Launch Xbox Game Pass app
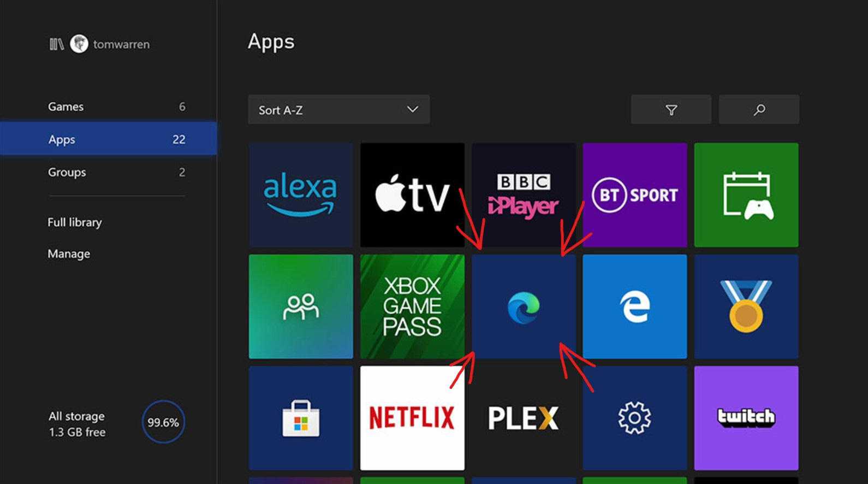This screenshot has height=484, width=868. (412, 306)
